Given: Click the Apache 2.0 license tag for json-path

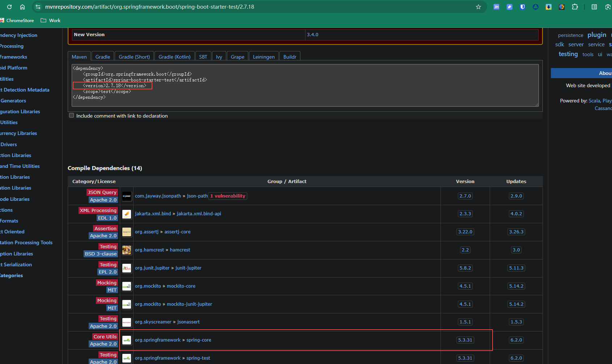Looking at the screenshot, I should 103,200.
